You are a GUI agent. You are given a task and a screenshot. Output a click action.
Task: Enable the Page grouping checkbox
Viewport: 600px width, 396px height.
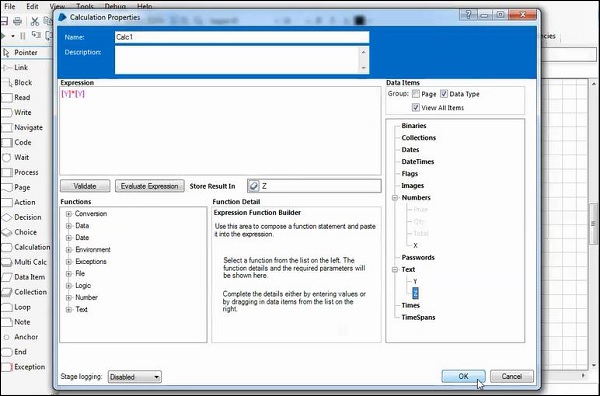point(416,94)
